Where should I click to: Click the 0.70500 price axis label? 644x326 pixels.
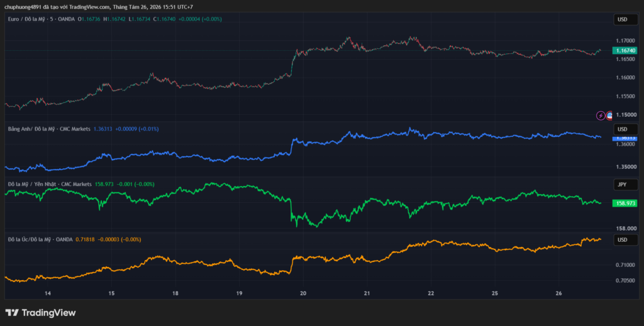625,281
